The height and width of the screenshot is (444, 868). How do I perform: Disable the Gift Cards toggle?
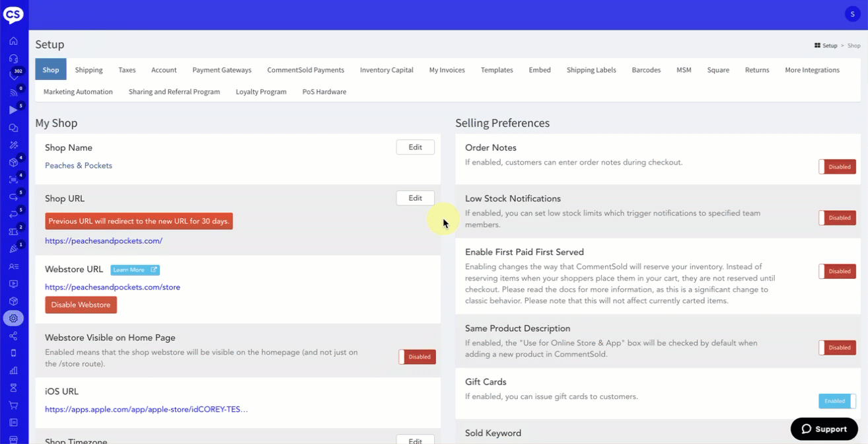click(x=837, y=401)
